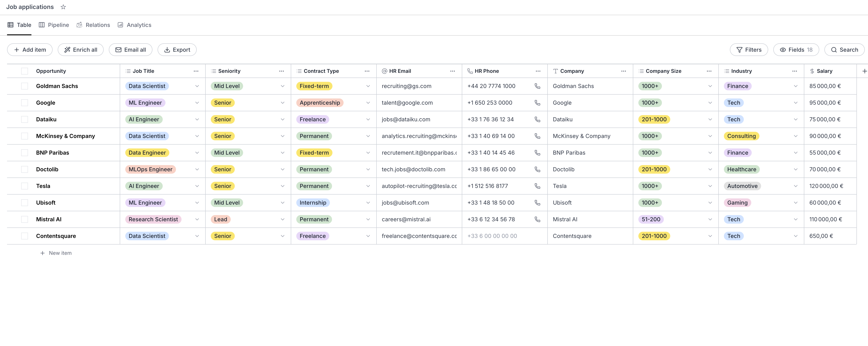Expand Industry dropdown for BNP Paribas
Viewport: 868px width, 346px height.
click(x=796, y=153)
